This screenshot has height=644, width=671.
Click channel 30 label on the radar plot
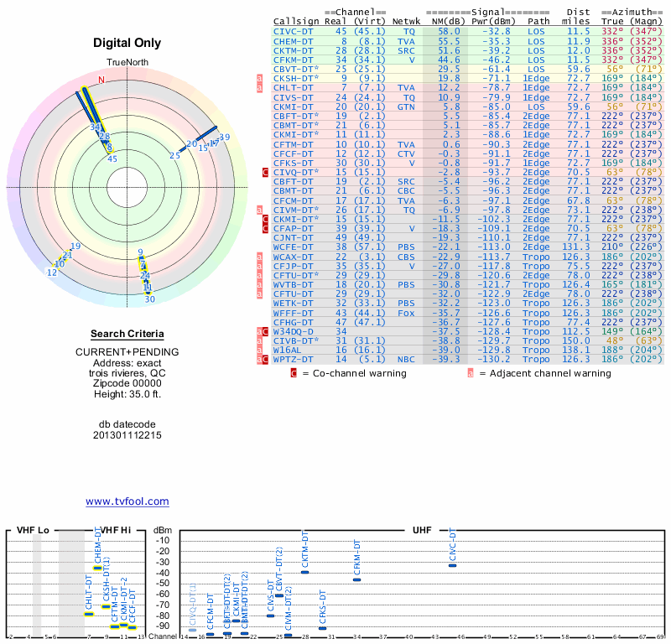click(x=149, y=299)
